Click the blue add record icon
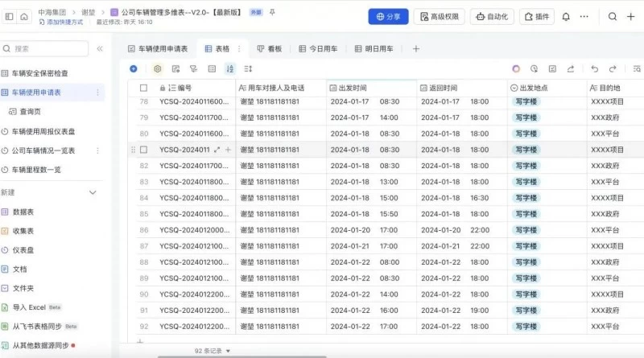Screen dimensions: 644x358 click(x=134, y=69)
